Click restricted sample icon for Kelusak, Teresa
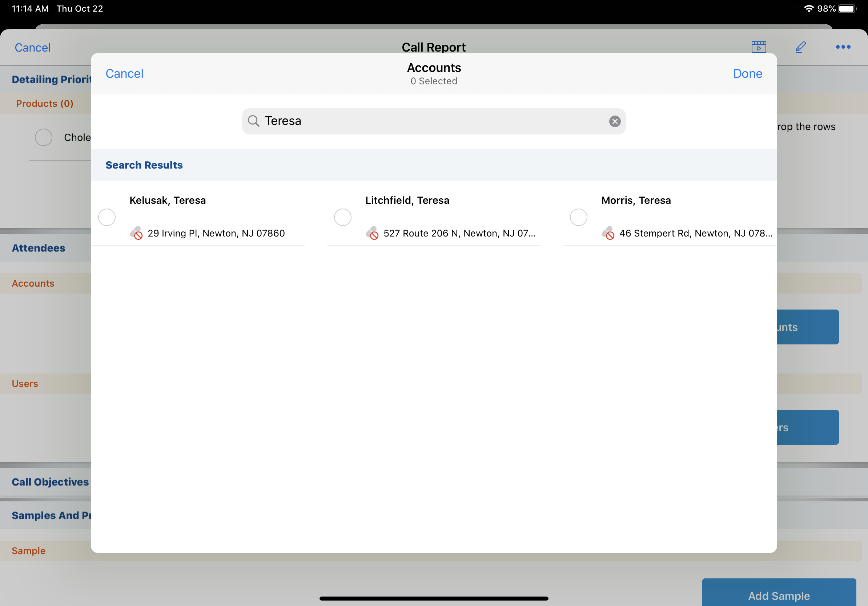 click(136, 233)
